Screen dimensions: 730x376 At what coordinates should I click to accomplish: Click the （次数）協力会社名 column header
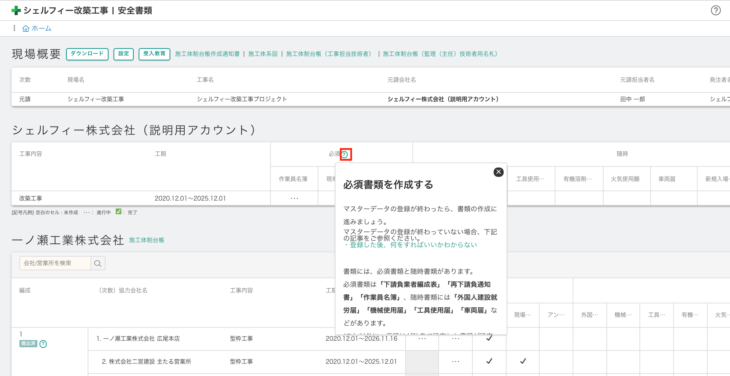point(123,290)
